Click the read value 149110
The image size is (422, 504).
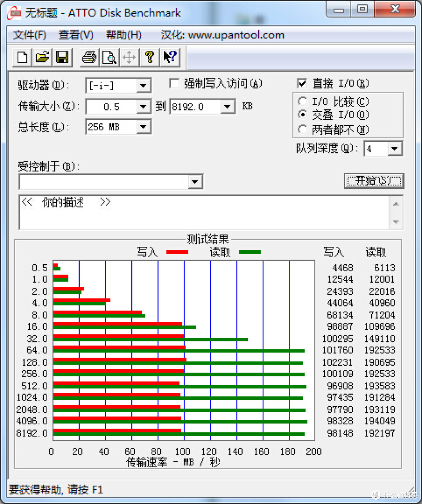(x=380, y=339)
